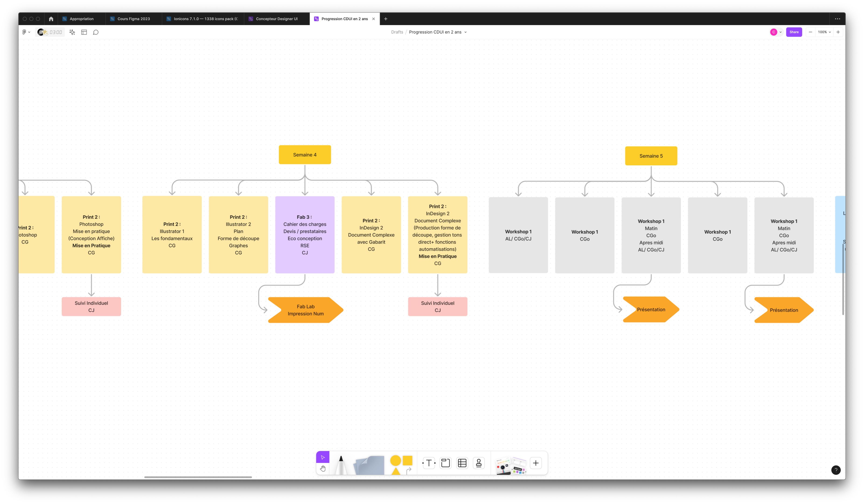Activate the Select arrow tool
864x504 pixels.
pos(323,457)
